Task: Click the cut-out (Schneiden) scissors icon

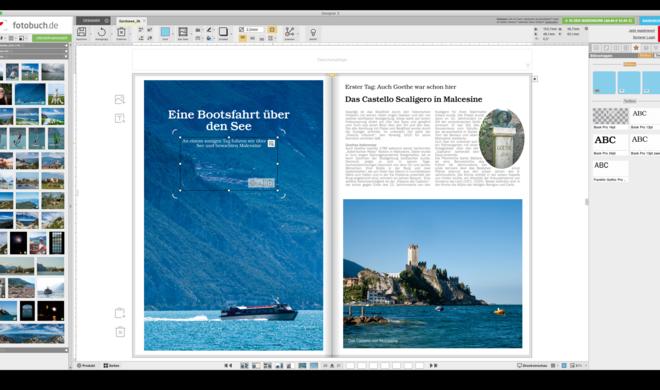Action: pyautogui.click(x=289, y=32)
